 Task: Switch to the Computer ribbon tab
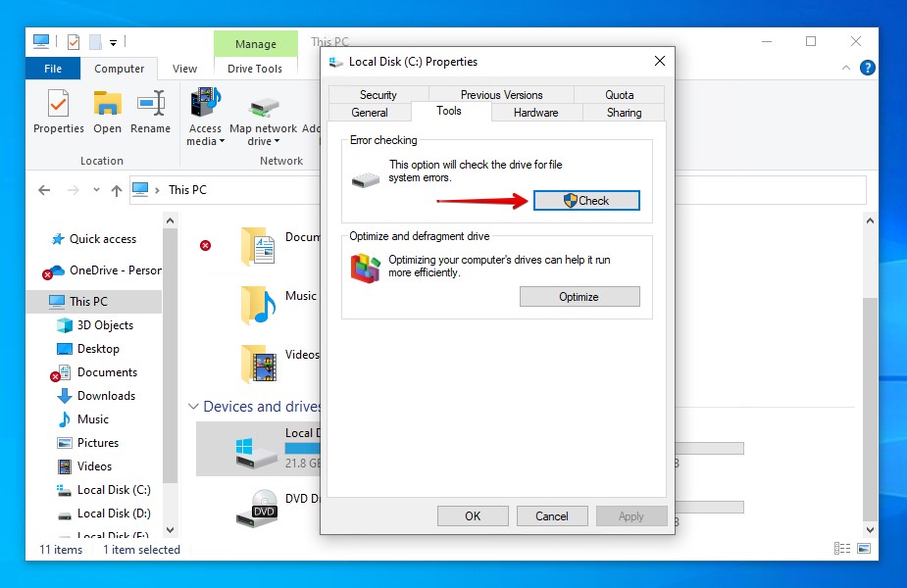[120, 69]
